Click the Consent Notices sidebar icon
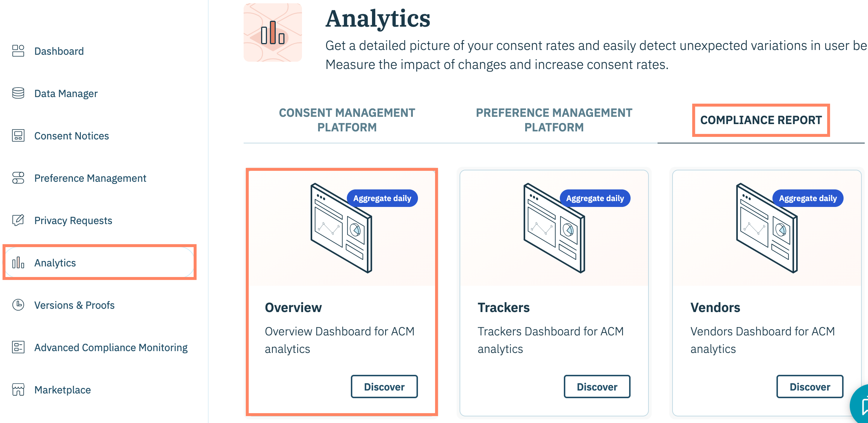The height and width of the screenshot is (423, 868). point(18,136)
